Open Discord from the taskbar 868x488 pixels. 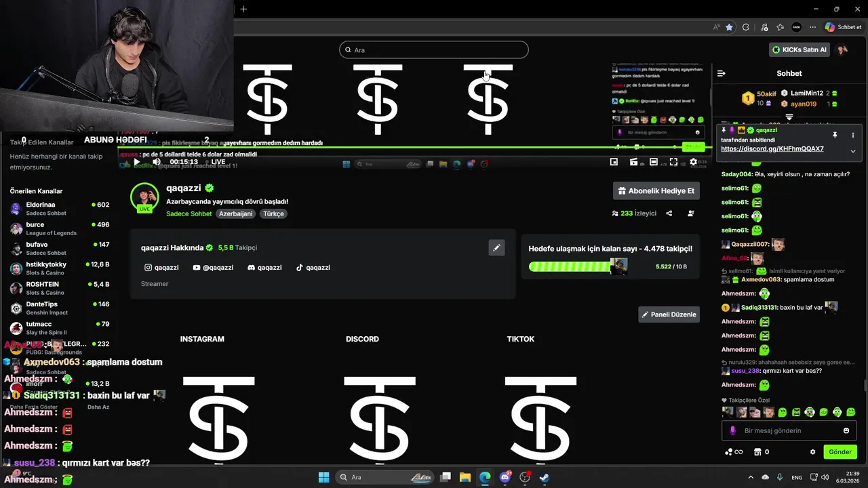coord(505,477)
